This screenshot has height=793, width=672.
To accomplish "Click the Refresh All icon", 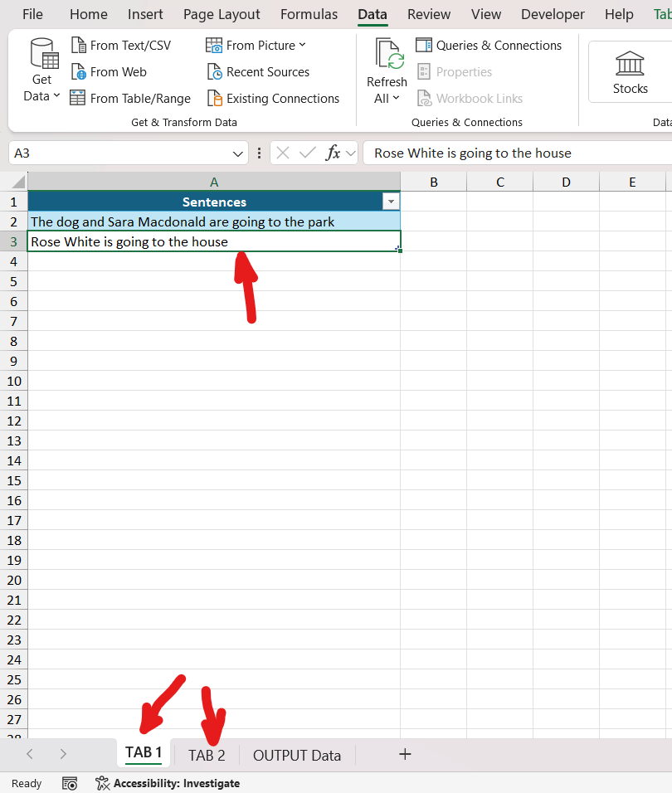I will pyautogui.click(x=388, y=55).
